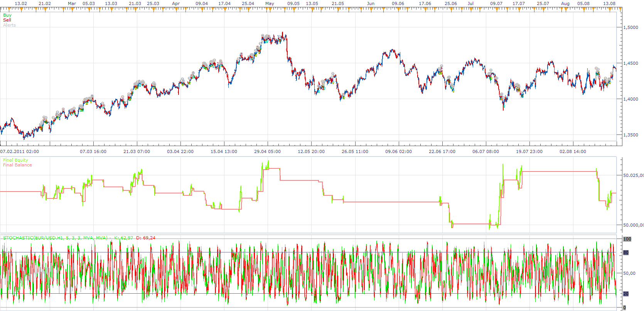Click the 07.02.2011 02:00 time label
This screenshot has height=311, width=644.
point(20,151)
